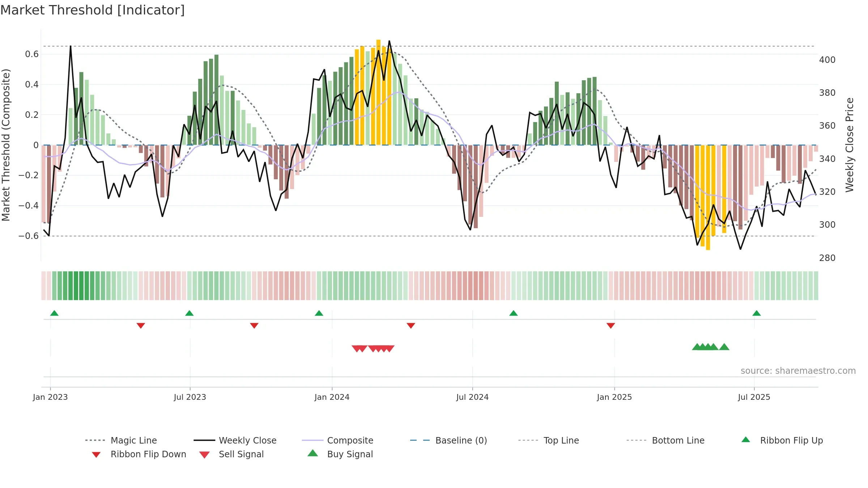Viewport: 868px width, 488px height.
Task: Select the first ribbon flip down marker in 2023
Action: 141,326
